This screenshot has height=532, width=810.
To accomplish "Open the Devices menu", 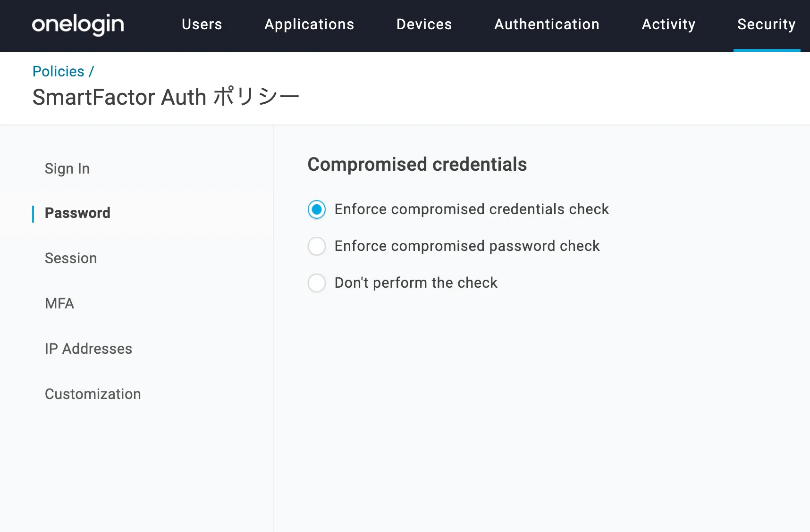I will (424, 25).
